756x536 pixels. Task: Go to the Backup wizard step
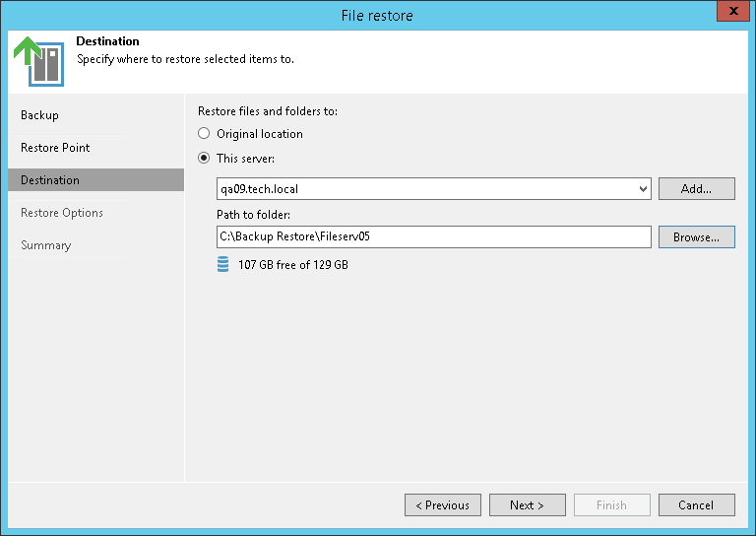40,115
